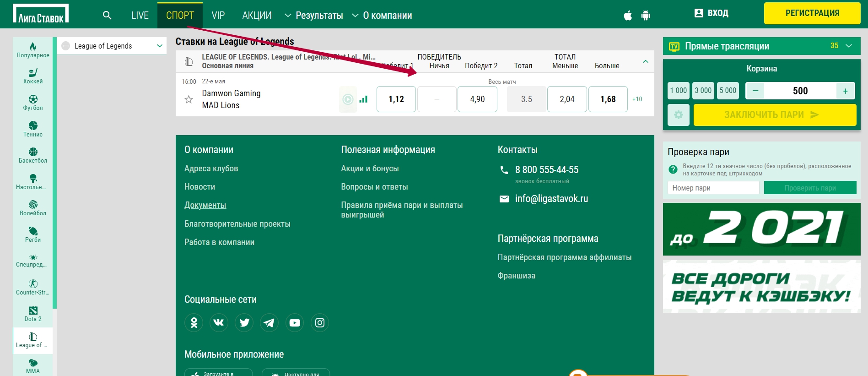This screenshot has width=868, height=376.
Task: Open match statistics bars icon
Action: coord(363,99)
